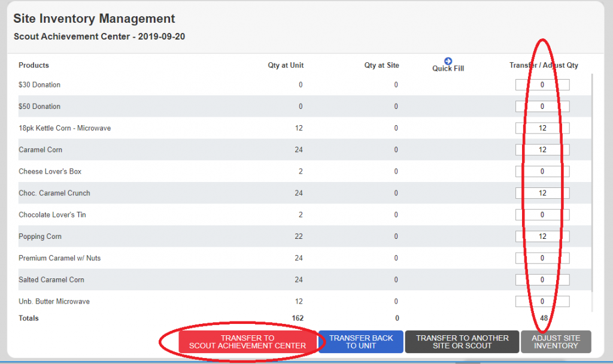Image resolution: width=613 pixels, height=364 pixels.
Task: Click the 18pk Kettle Corn - Microwave name
Action: point(65,128)
